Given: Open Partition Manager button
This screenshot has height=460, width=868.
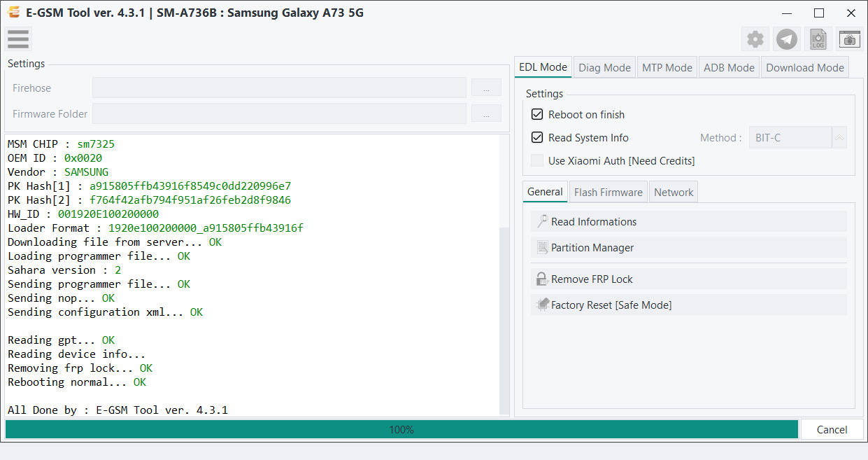Looking at the screenshot, I should [688, 247].
